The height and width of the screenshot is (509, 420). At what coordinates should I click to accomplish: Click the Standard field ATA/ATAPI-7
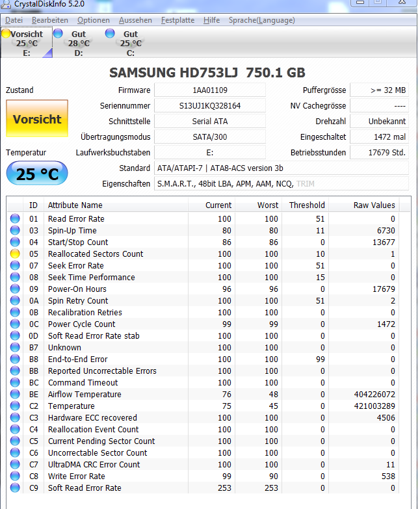[x=282, y=168]
